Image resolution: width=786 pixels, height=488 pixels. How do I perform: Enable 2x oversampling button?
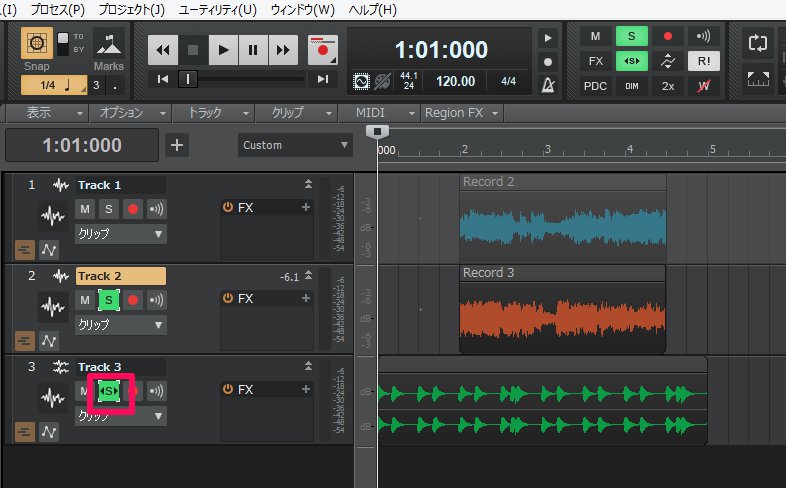[x=668, y=86]
